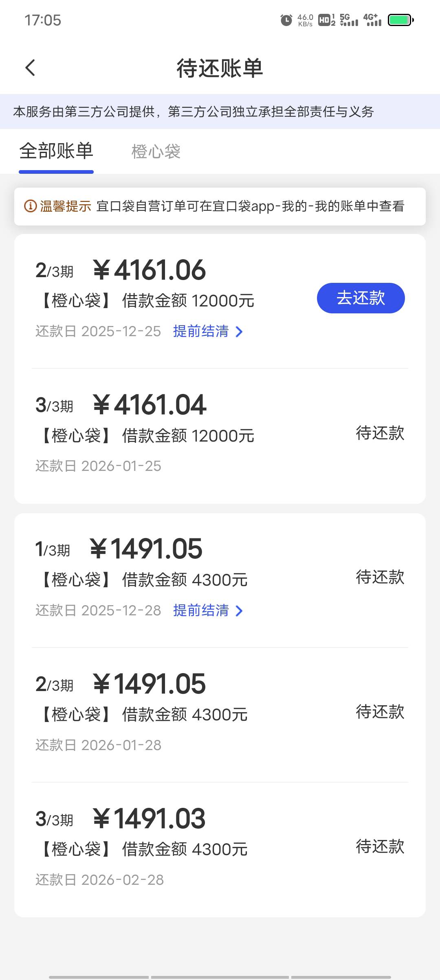
Task: Open 提前结清 for the 4300元 loan
Action: click(201, 610)
